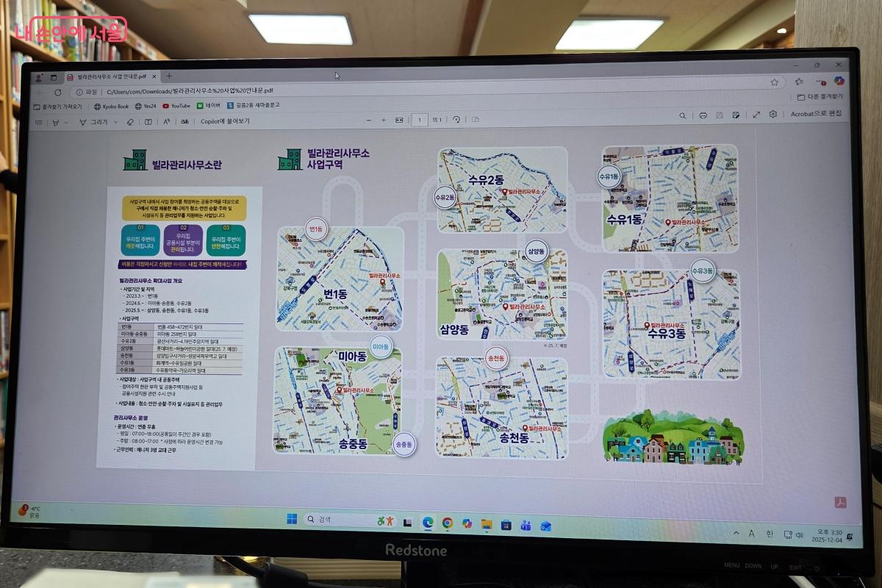
Task: Toggle the table of contents panel
Action: tap(37, 121)
